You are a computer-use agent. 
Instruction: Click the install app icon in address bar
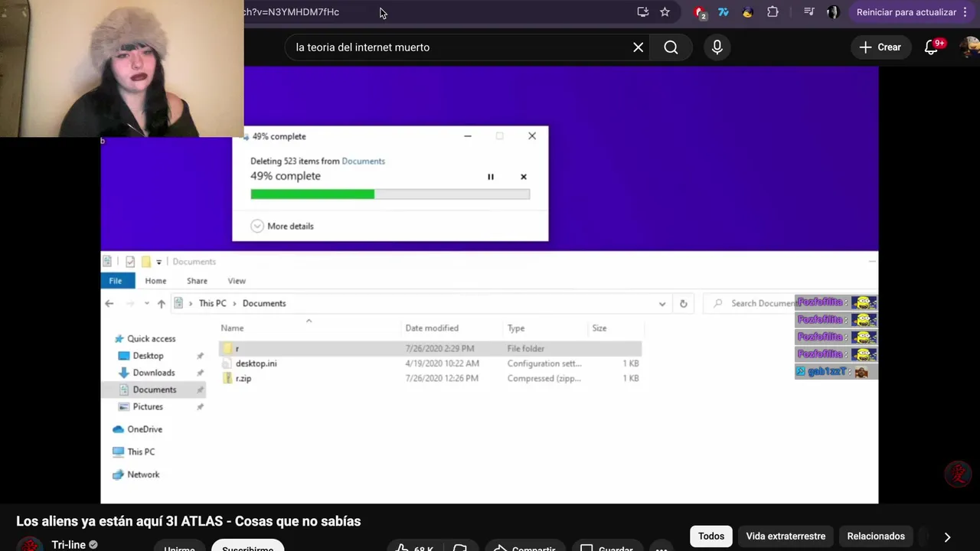coord(642,12)
